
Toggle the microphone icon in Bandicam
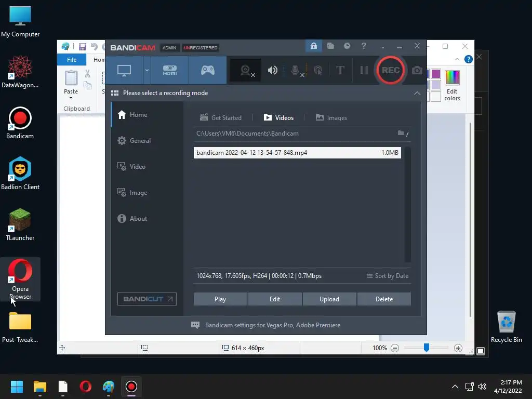296,70
